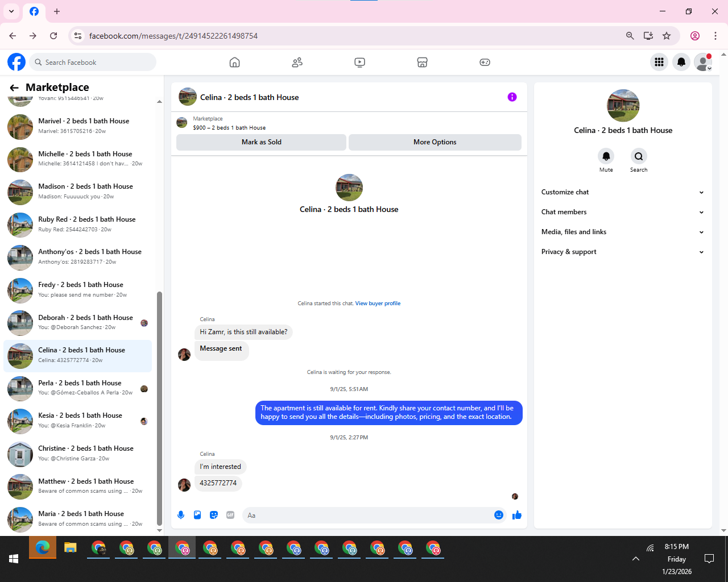
Task: Attach a photo with the image icon
Action: 197,515
